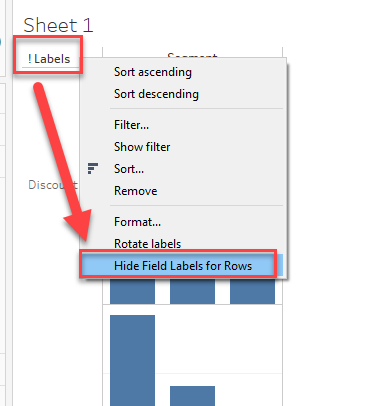Click the ! Labels field header
This screenshot has height=406, width=385.
click(49, 59)
